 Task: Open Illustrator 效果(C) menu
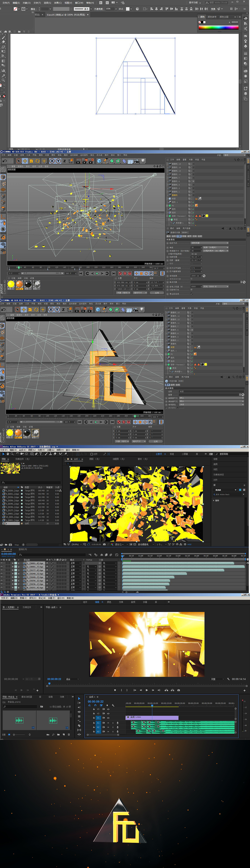[58, 3]
